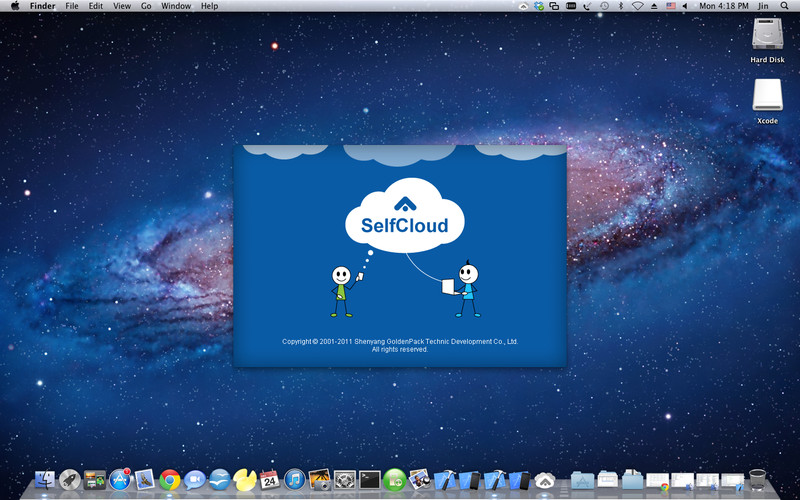Open Dropbox menu bar icon
Viewport: 800px width, 500px height.
[539, 6]
